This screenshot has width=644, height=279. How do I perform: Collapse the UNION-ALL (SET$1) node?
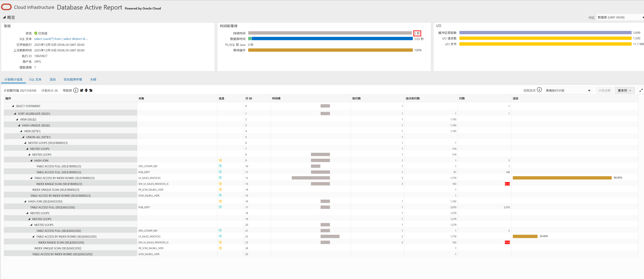click(23, 137)
